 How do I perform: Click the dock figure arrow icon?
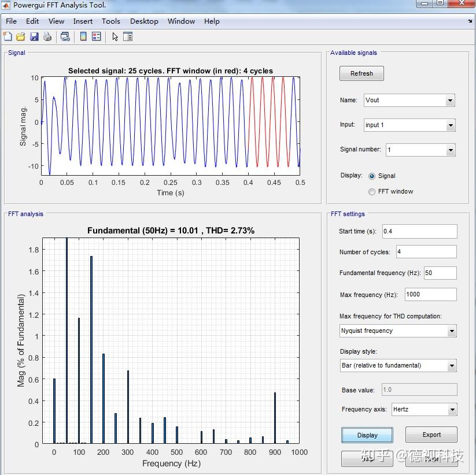click(x=470, y=21)
